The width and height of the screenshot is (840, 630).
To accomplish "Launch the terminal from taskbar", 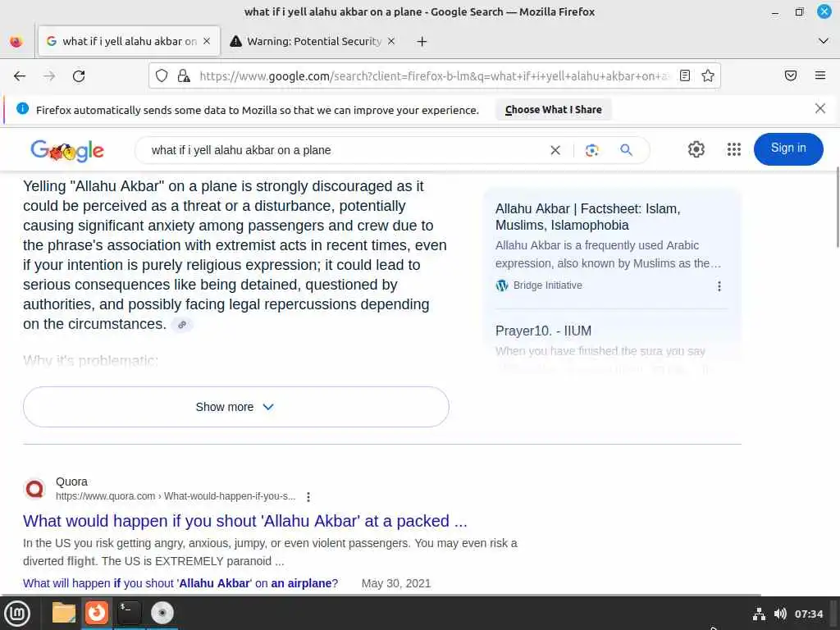I will click(129, 613).
